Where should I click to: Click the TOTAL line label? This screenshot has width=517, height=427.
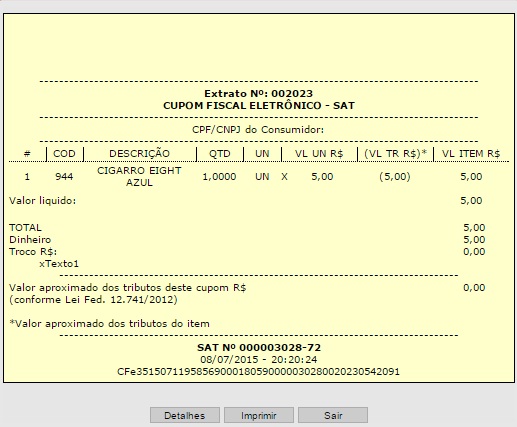pyautogui.click(x=25, y=228)
